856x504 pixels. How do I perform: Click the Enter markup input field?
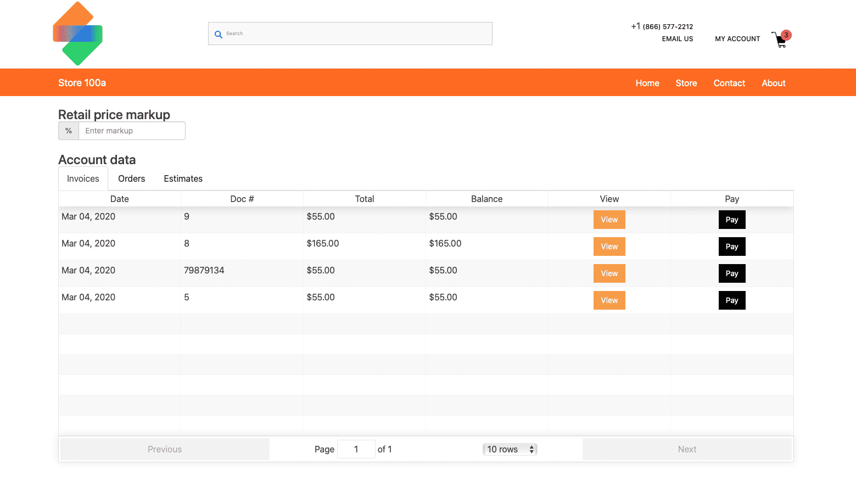coord(132,131)
